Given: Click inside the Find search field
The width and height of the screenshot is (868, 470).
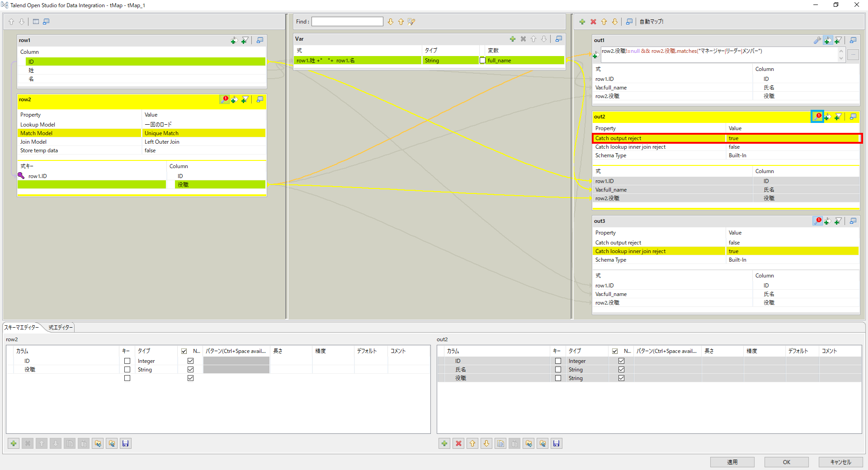Looking at the screenshot, I should point(347,21).
